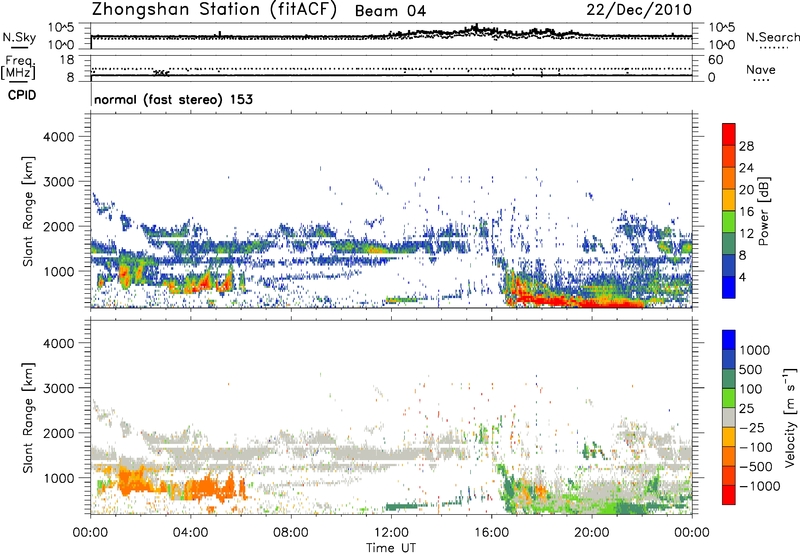Click the "2000" range tick of the velocity panel
Screen dimensions: 800x554
coord(59,433)
